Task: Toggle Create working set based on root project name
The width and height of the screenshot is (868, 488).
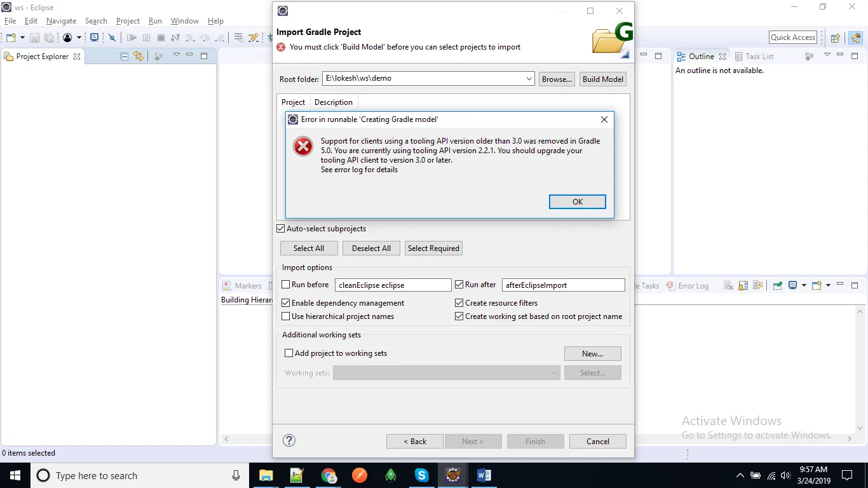Action: tap(459, 316)
